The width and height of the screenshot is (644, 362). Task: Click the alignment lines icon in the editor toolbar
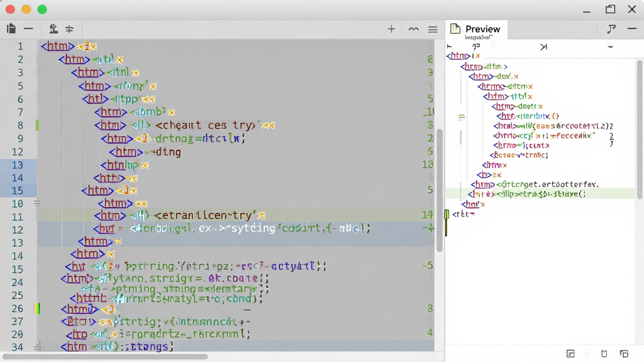coord(70,29)
